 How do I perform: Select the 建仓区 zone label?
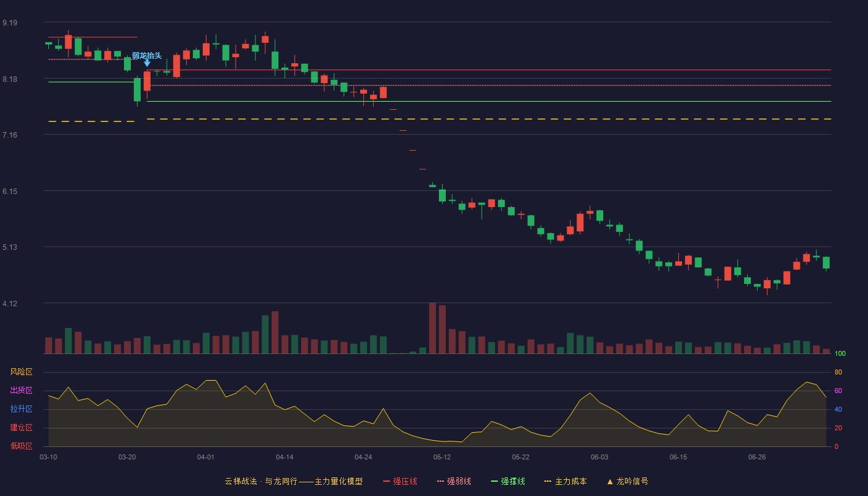(21, 428)
